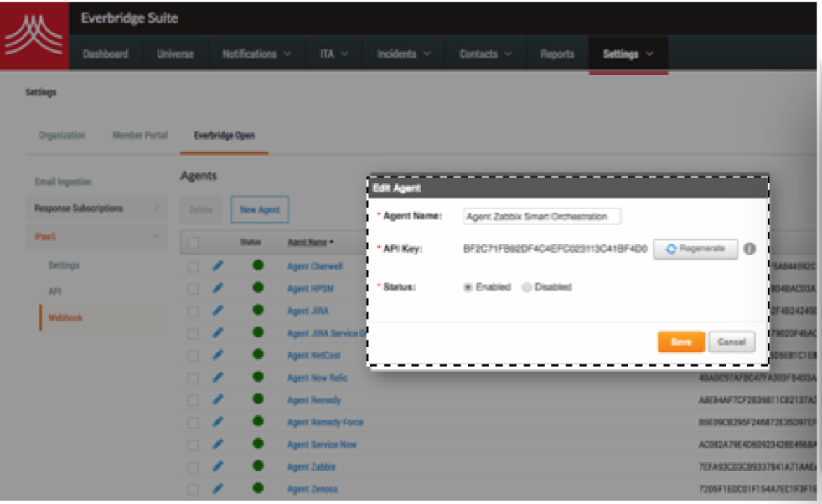This screenshot has width=822, height=504.
Task: Check the box for Agent Cherwell
Action: pyautogui.click(x=193, y=267)
